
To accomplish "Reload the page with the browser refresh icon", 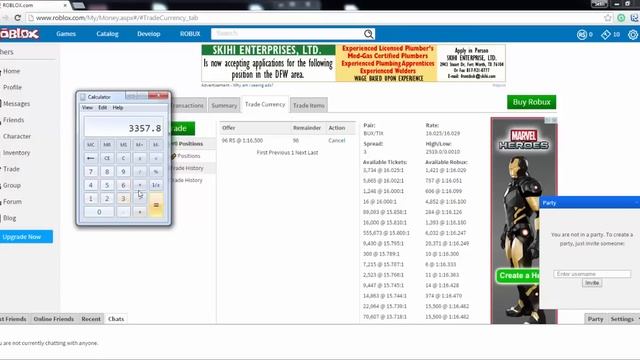I will [18, 18].
